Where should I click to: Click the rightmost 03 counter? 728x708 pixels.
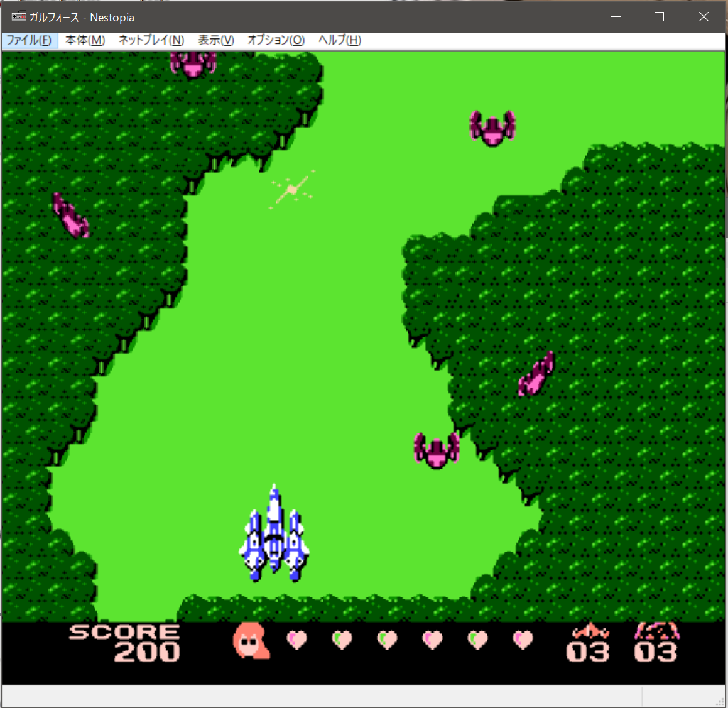656,652
